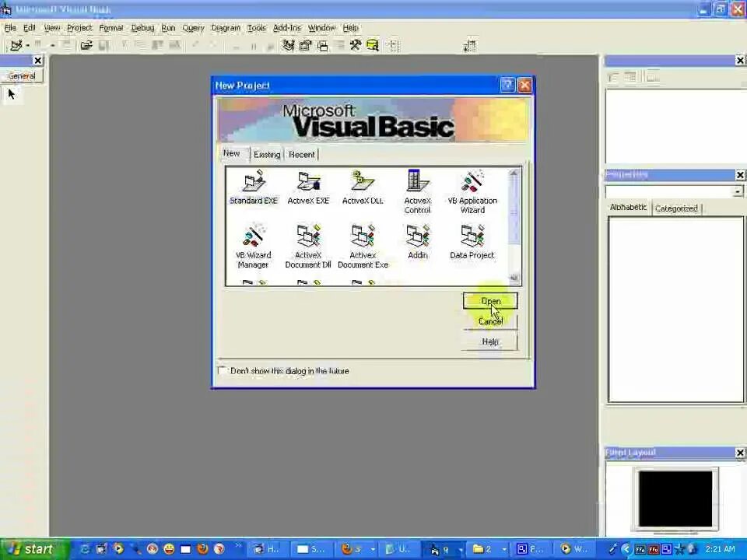The width and height of the screenshot is (747, 560).
Task: Close the Properties panel
Action: (740, 175)
